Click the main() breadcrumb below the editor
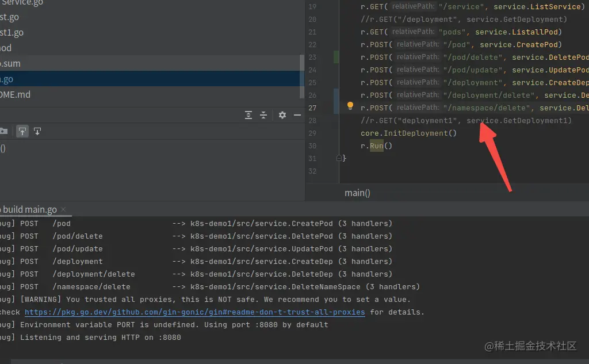The height and width of the screenshot is (364, 589). point(357,193)
